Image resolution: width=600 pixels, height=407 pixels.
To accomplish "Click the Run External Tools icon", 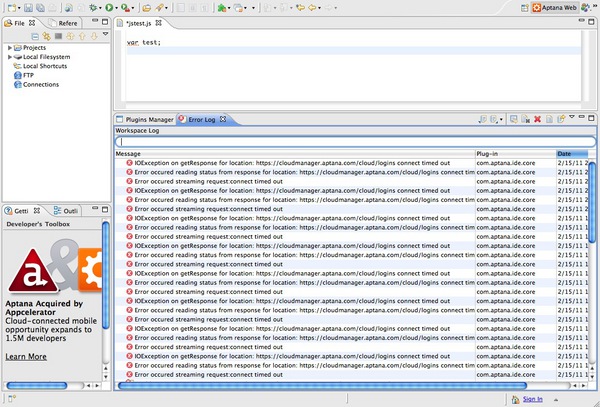I will click(x=125, y=7).
